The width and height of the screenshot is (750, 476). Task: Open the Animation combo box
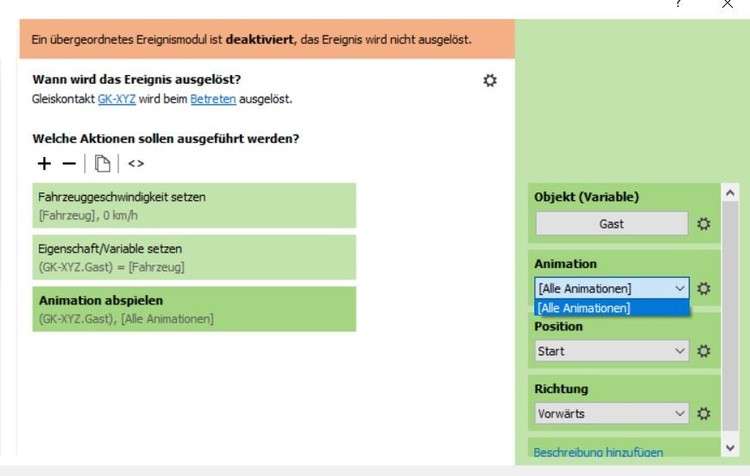[x=612, y=288]
